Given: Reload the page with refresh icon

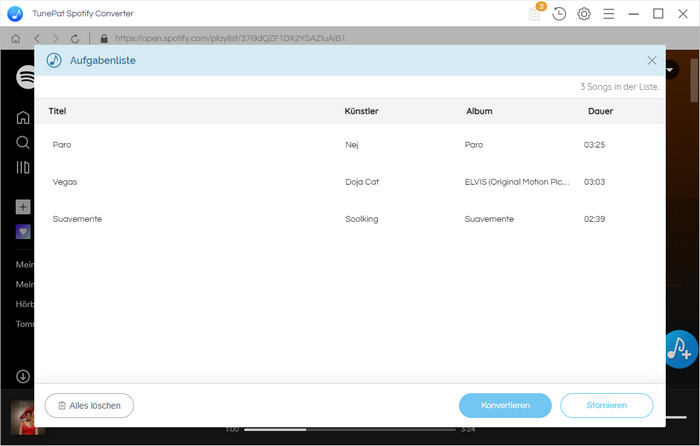Looking at the screenshot, I should [x=75, y=38].
